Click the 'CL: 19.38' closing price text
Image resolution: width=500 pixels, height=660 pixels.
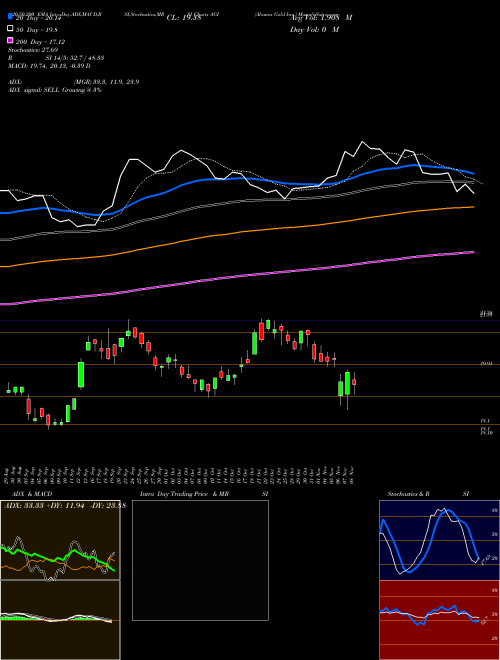coord(184,18)
